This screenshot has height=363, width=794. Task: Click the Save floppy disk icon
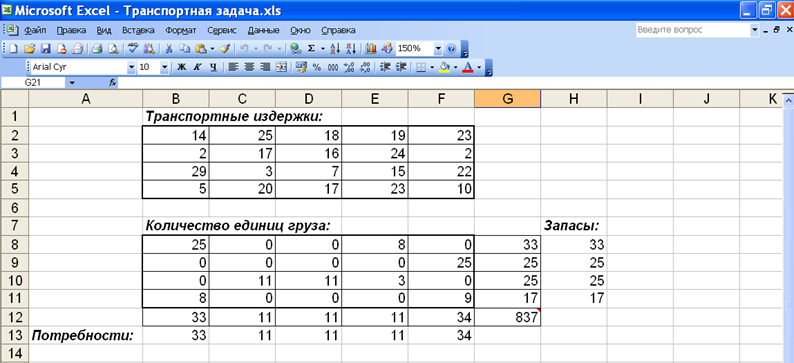(x=45, y=49)
